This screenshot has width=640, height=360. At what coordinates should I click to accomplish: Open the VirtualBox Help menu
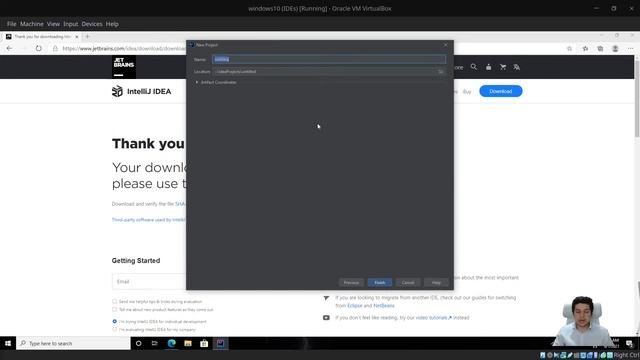coord(112,24)
